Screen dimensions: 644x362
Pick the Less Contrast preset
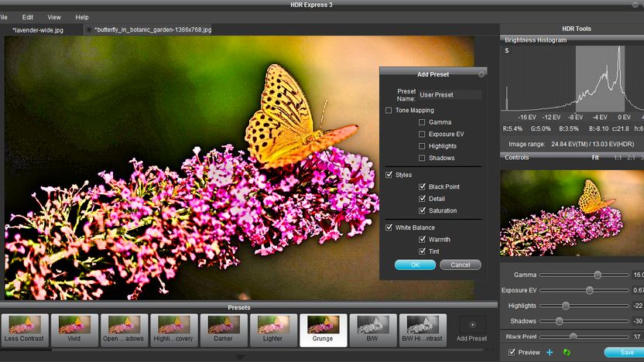(x=24, y=330)
